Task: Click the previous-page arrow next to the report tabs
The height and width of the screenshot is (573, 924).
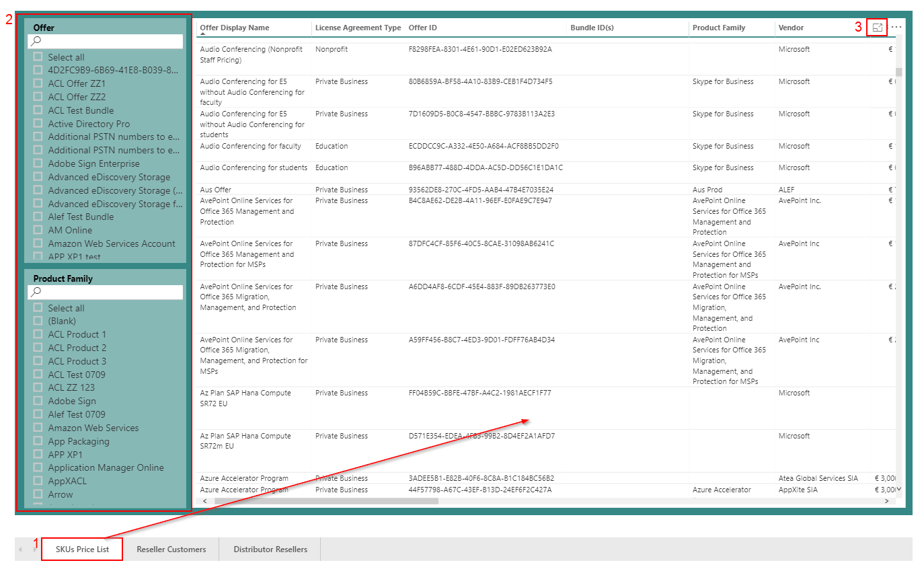Action: 20,549
